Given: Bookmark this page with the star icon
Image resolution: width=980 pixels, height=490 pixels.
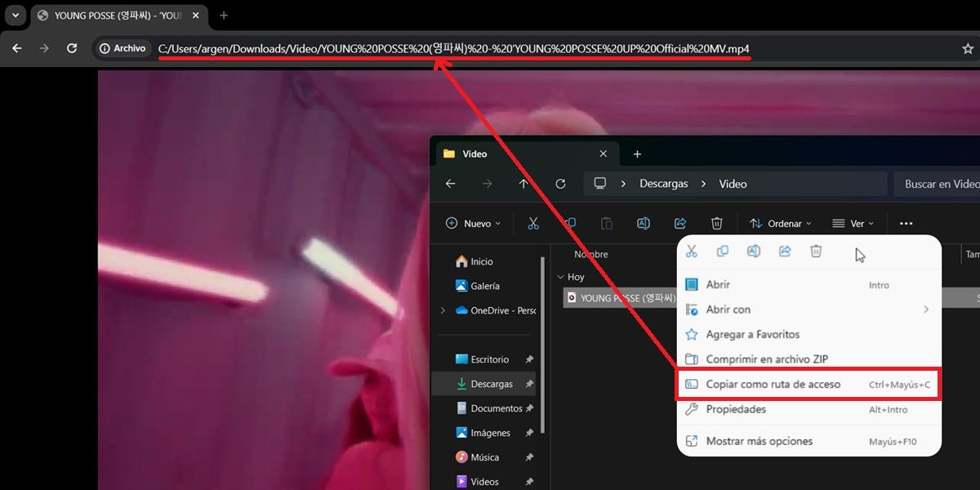Looking at the screenshot, I should pyautogui.click(x=968, y=48).
